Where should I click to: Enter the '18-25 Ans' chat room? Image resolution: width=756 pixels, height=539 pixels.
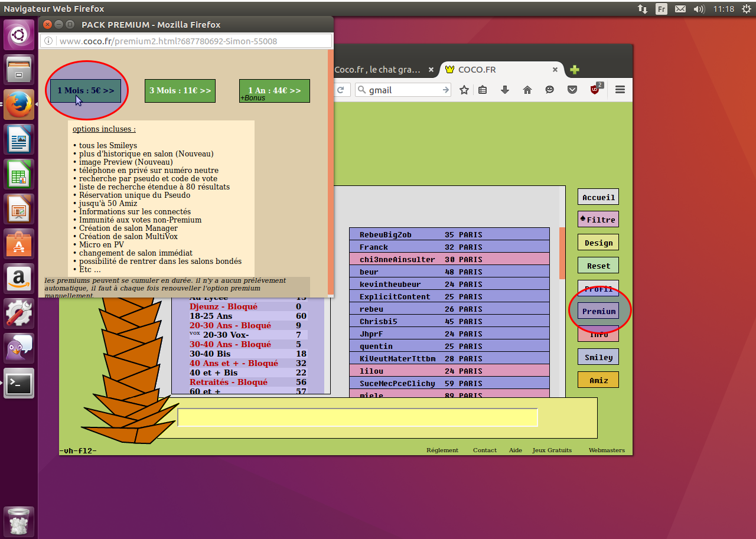pos(248,316)
